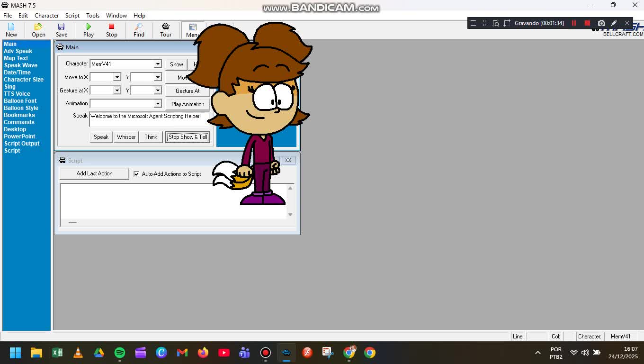Open the Window menu

[116, 15]
